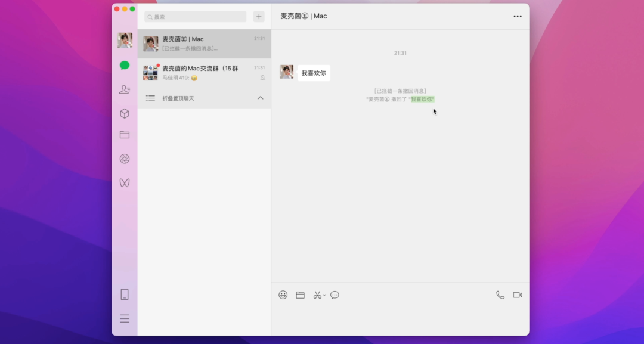The height and width of the screenshot is (344, 644).
Task: Open Favorites cube icon in sidebar
Action: pos(125,114)
